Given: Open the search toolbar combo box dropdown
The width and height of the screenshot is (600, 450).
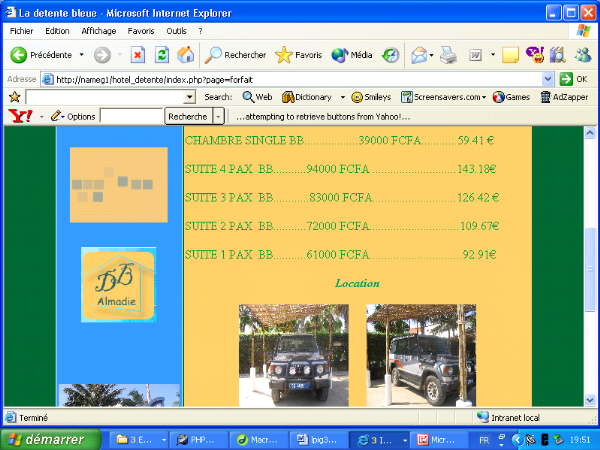Looking at the screenshot, I should (190, 97).
